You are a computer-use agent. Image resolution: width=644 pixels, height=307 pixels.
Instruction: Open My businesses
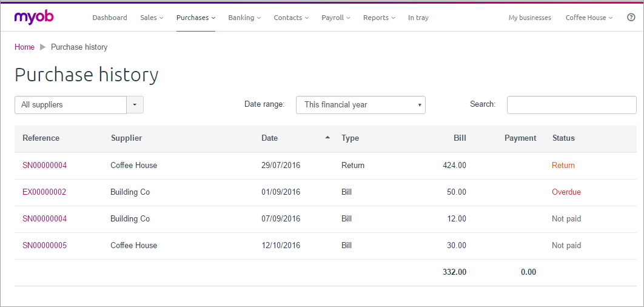coord(529,18)
